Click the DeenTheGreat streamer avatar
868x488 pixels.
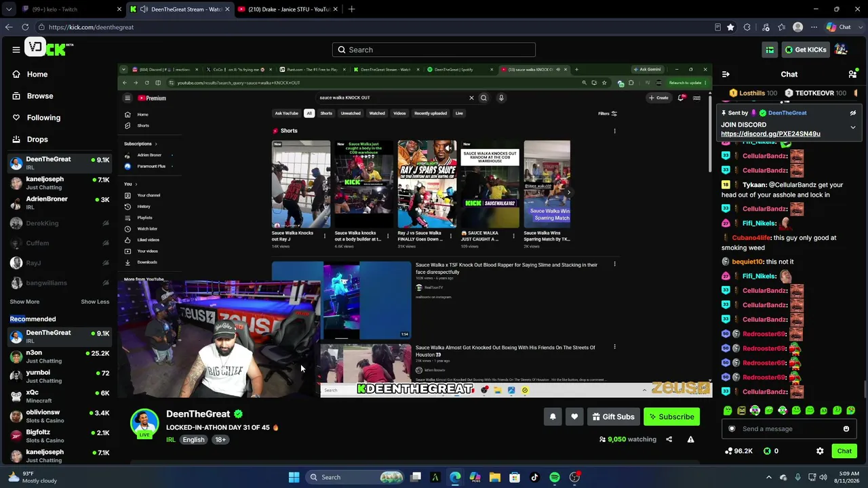coord(144,423)
